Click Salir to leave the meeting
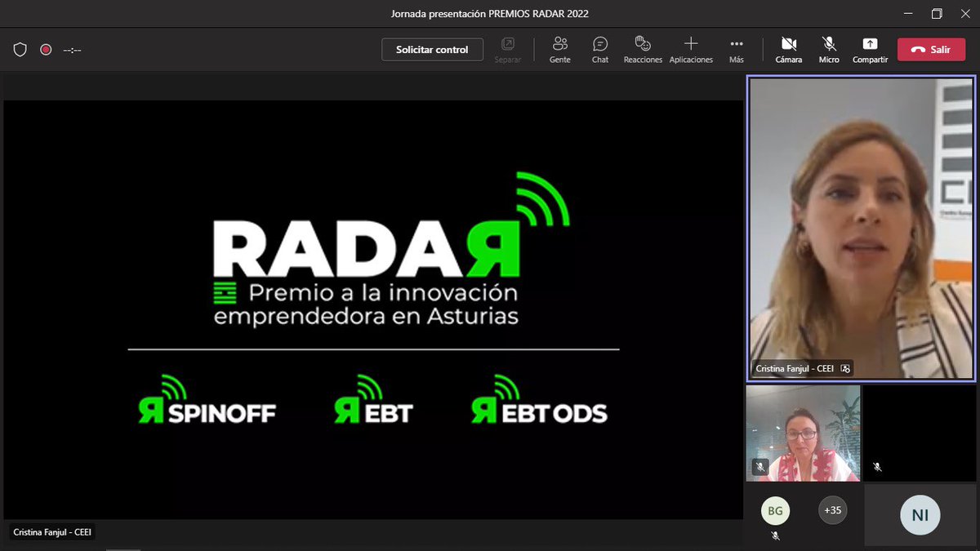Viewport: 980px width, 551px height. (931, 49)
